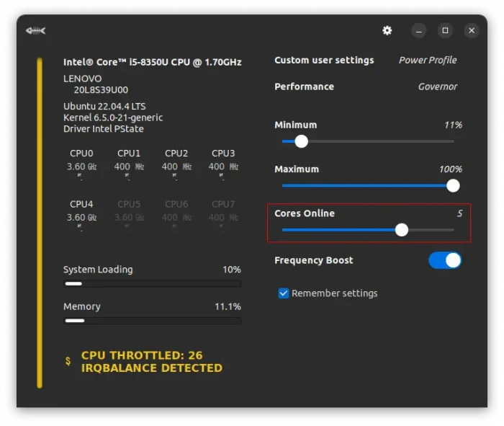Viewport: 504px width, 426px height.
Task: Click the dollar warning icon
Action: pos(68,361)
